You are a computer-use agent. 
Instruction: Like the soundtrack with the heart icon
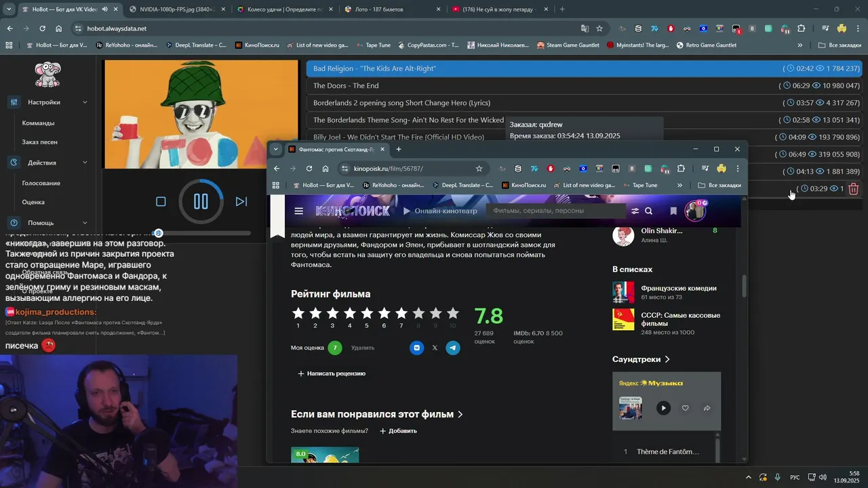[685, 408]
